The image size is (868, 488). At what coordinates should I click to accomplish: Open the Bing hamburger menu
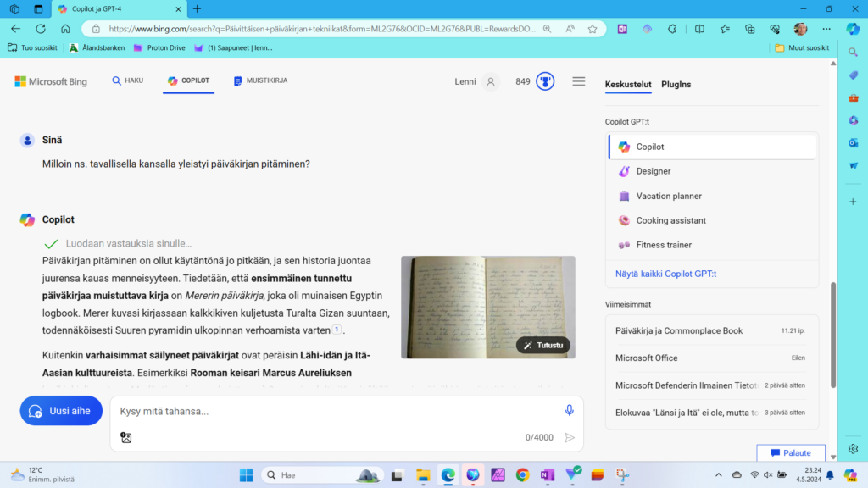(578, 81)
